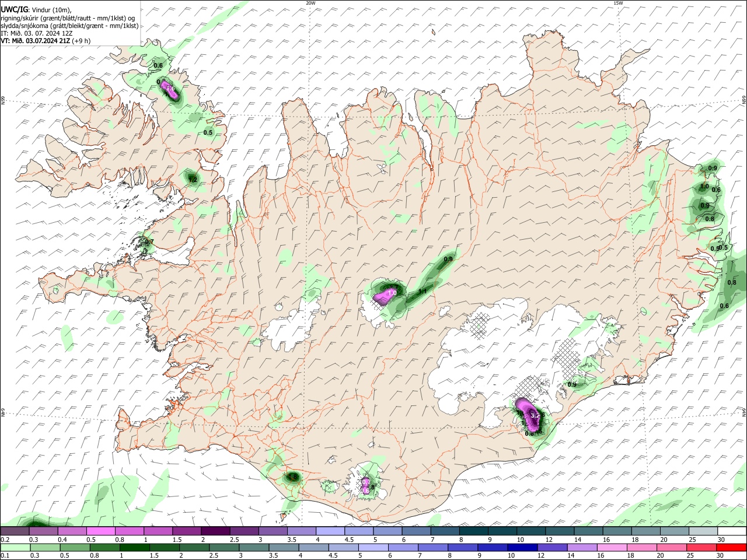Click the 1.2 precipitation value in the Westfjords
Image resolution: width=747 pixels, height=560 pixels.
[x=192, y=180]
